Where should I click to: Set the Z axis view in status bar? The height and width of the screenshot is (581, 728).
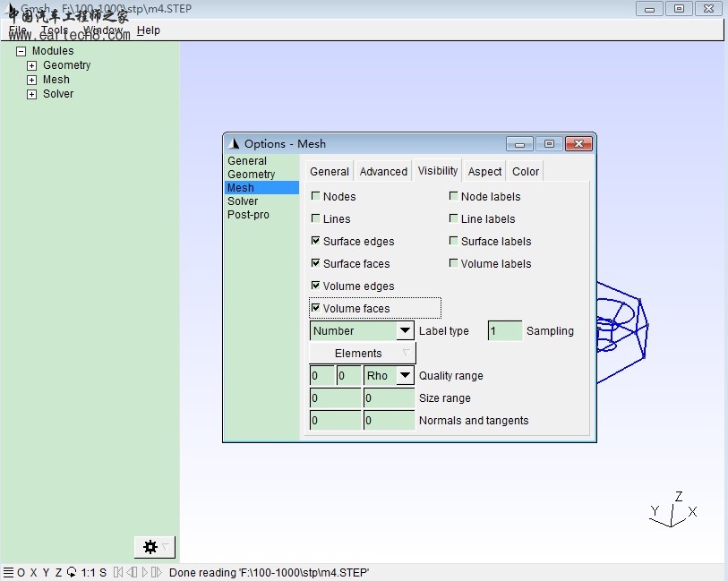click(58, 573)
